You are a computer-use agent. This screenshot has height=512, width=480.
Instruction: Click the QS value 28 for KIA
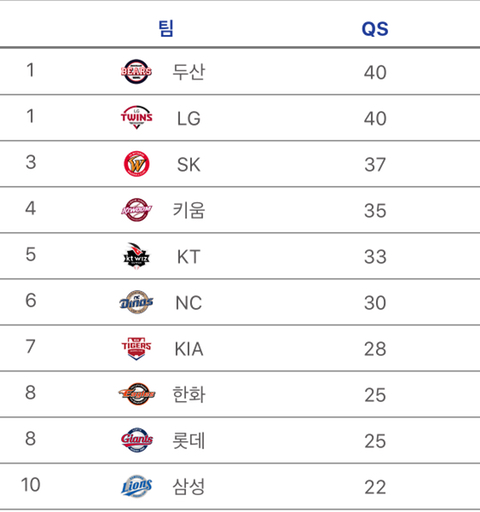coord(375,349)
